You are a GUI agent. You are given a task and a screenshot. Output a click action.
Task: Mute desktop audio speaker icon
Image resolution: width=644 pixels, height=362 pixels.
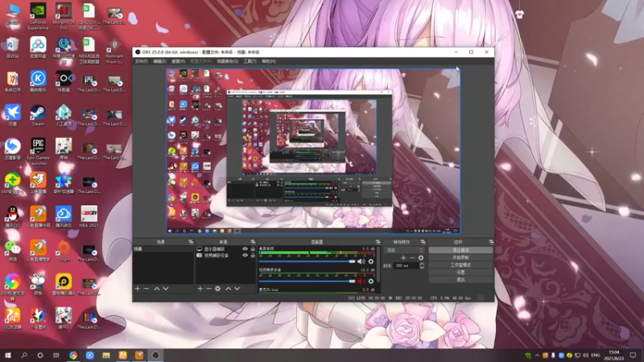pyautogui.click(x=361, y=261)
